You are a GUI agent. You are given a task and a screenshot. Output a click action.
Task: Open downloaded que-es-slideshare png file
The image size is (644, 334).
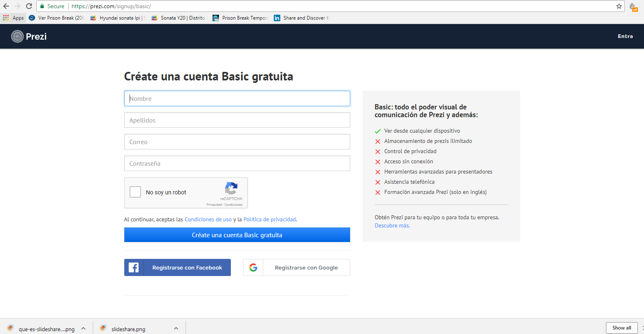click(x=47, y=329)
